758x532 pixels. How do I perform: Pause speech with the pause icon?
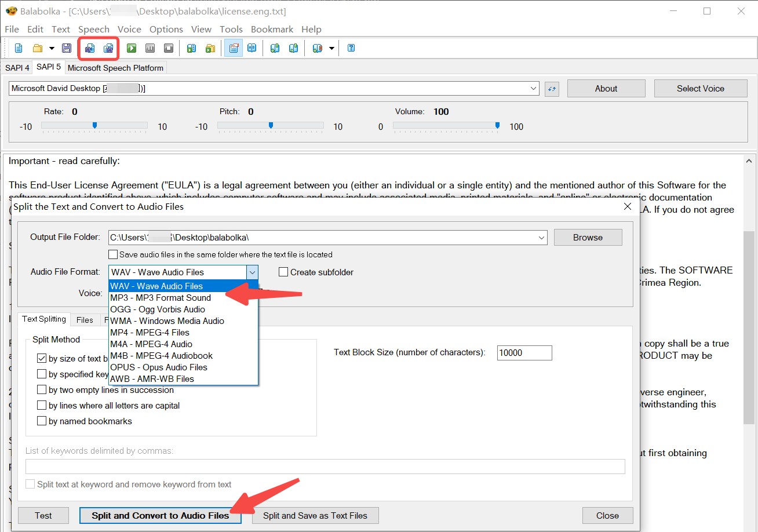pyautogui.click(x=150, y=48)
